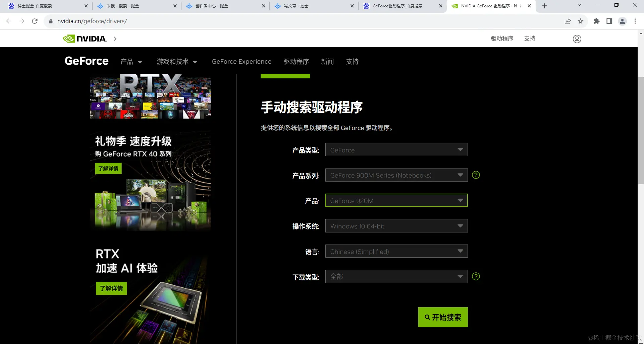Click the scrollbar up arrow
The height and width of the screenshot is (344, 644).
coord(641,33)
